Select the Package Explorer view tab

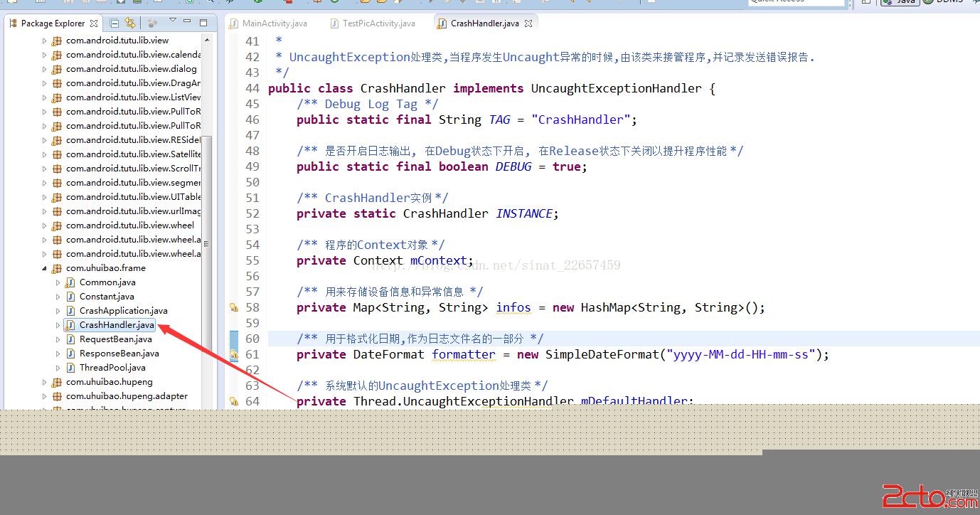click(x=53, y=23)
